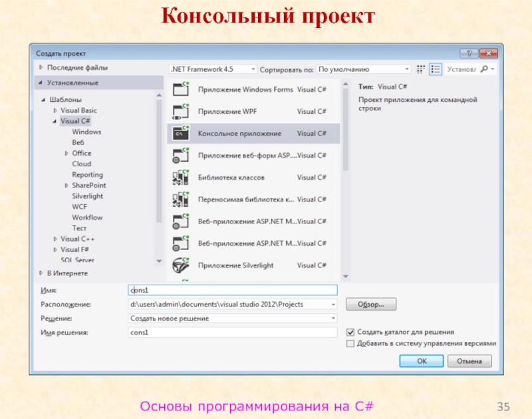Open the 'Создать новое решение' dropdown
This screenshot has height=419, width=532.
tap(232, 319)
